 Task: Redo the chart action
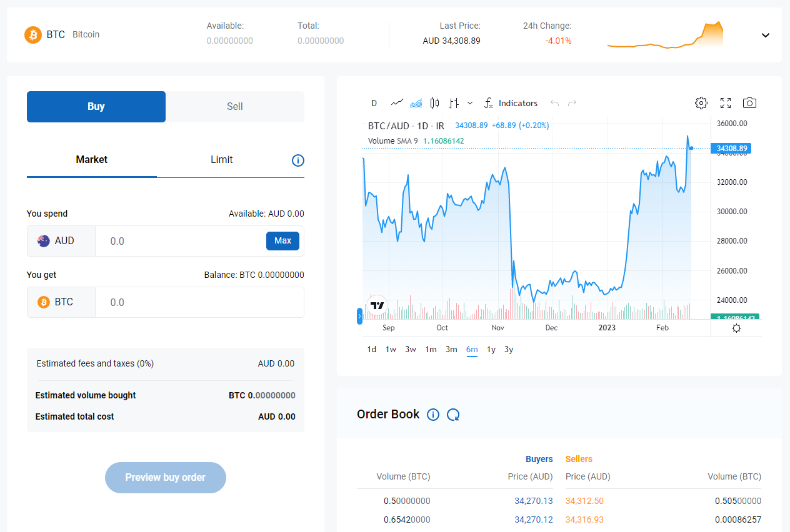tap(572, 103)
